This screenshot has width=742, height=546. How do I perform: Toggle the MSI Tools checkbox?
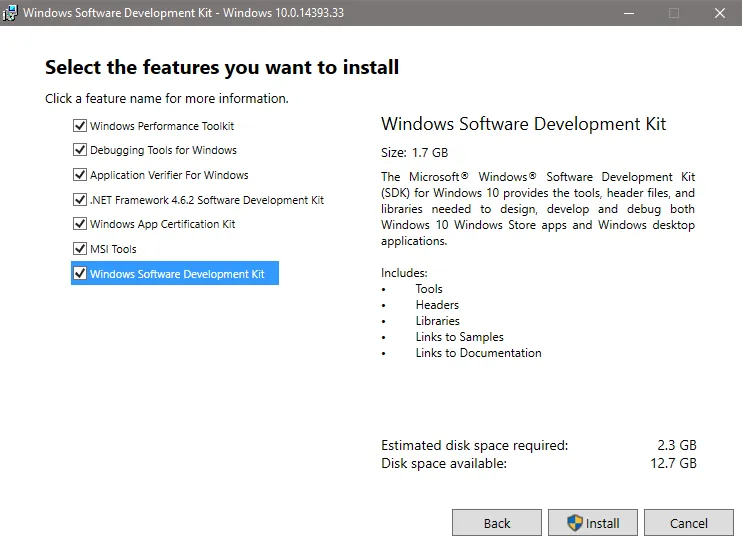pos(80,249)
